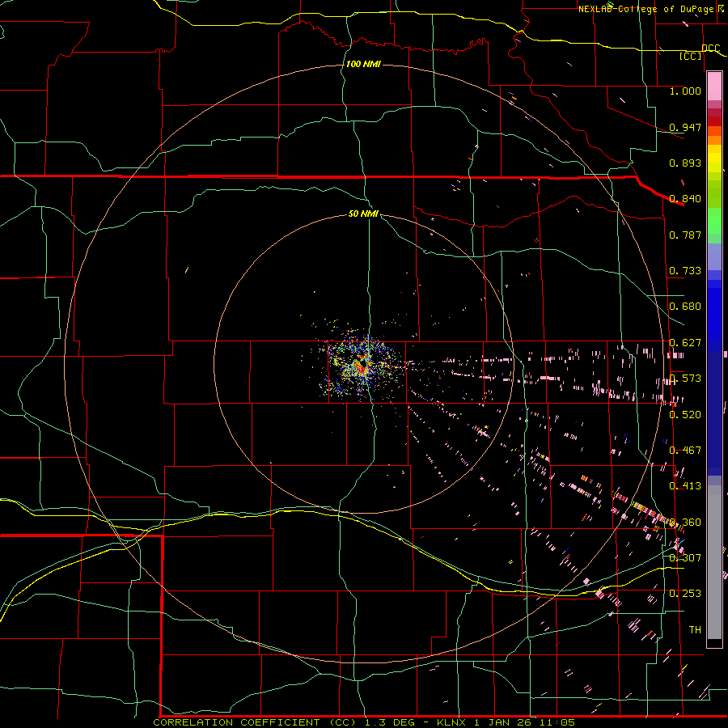Click the 0.893 color scale value
Screen dimensions: 728x728
[x=685, y=163]
